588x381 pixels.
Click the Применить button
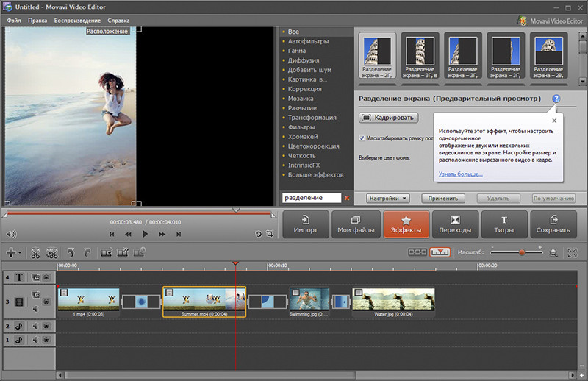tap(443, 198)
